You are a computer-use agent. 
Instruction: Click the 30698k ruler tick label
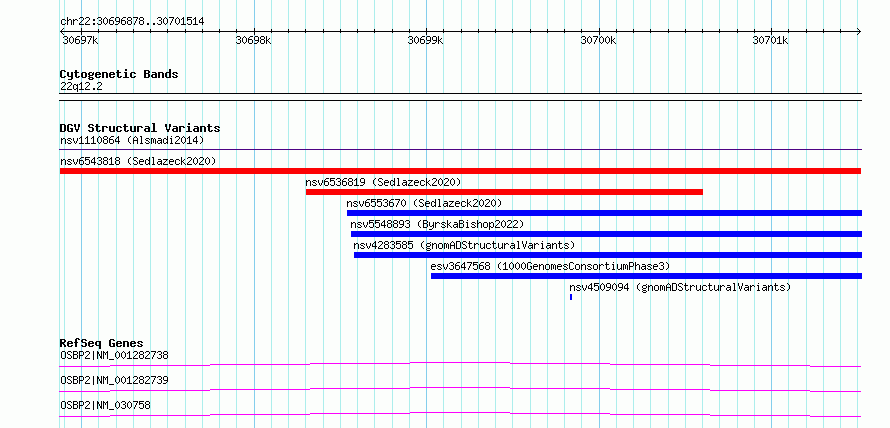click(x=253, y=40)
